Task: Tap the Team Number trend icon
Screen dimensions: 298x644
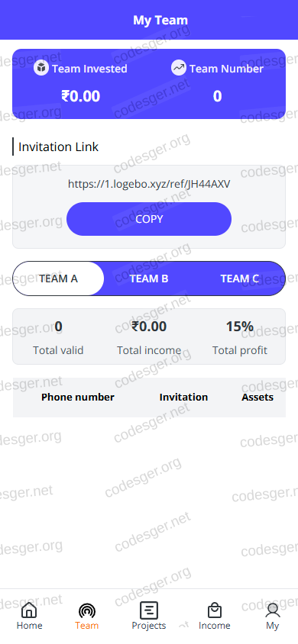Action: (x=179, y=68)
